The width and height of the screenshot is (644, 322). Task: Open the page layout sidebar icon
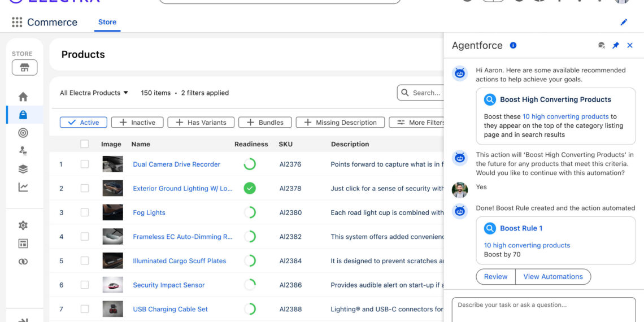coord(23,243)
